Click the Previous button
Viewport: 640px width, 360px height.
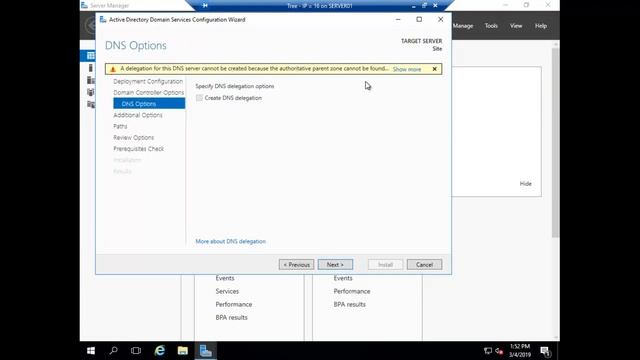(296, 264)
